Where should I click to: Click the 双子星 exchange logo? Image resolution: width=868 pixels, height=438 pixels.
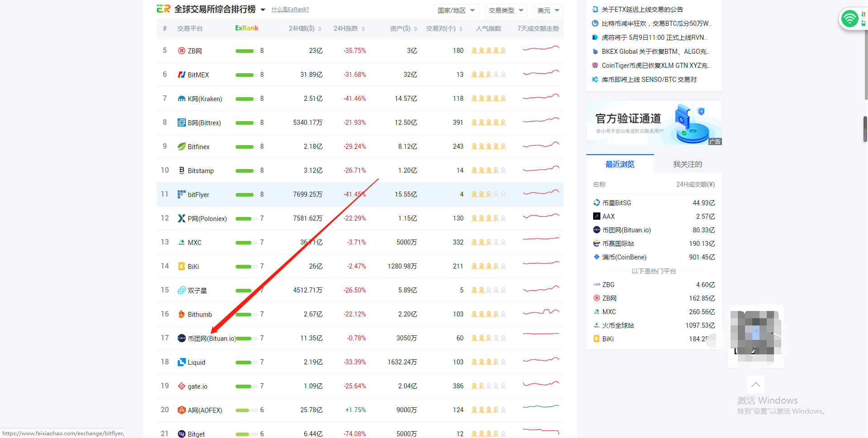point(181,290)
